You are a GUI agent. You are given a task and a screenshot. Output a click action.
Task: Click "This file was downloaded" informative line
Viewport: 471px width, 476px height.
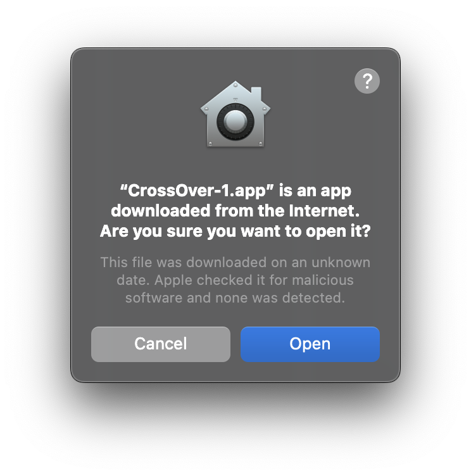click(235, 262)
